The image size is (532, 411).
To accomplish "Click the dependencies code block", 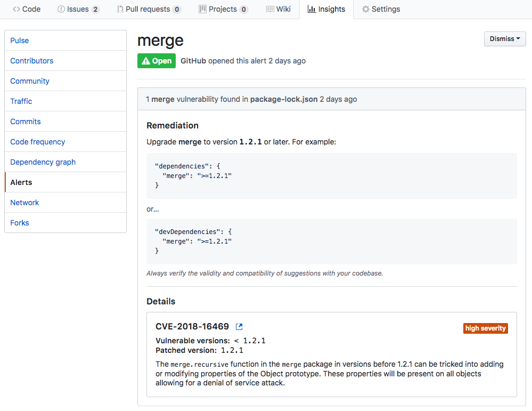I will click(331, 175).
